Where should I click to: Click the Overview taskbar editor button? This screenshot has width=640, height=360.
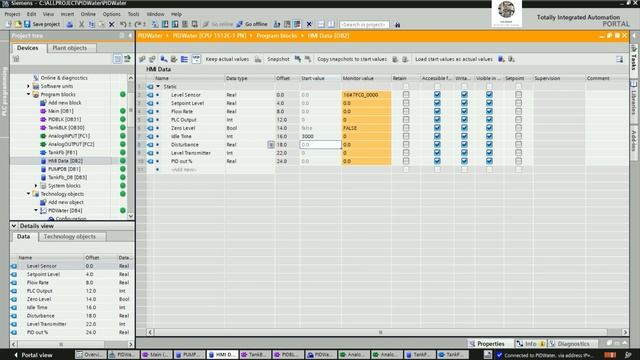(90, 355)
